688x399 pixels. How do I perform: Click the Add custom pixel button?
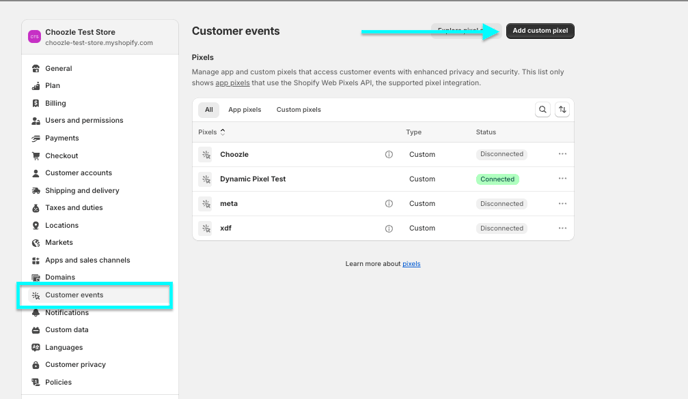tap(540, 31)
